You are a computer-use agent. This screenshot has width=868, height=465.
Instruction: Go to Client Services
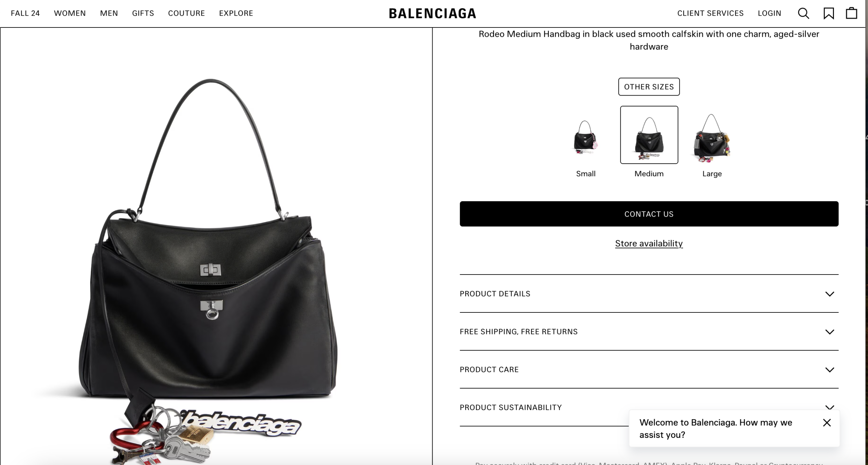click(710, 13)
